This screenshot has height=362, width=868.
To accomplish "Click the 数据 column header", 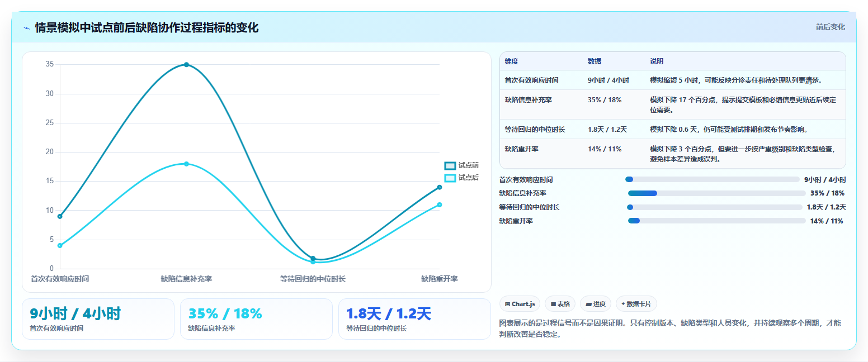I will coord(595,61).
